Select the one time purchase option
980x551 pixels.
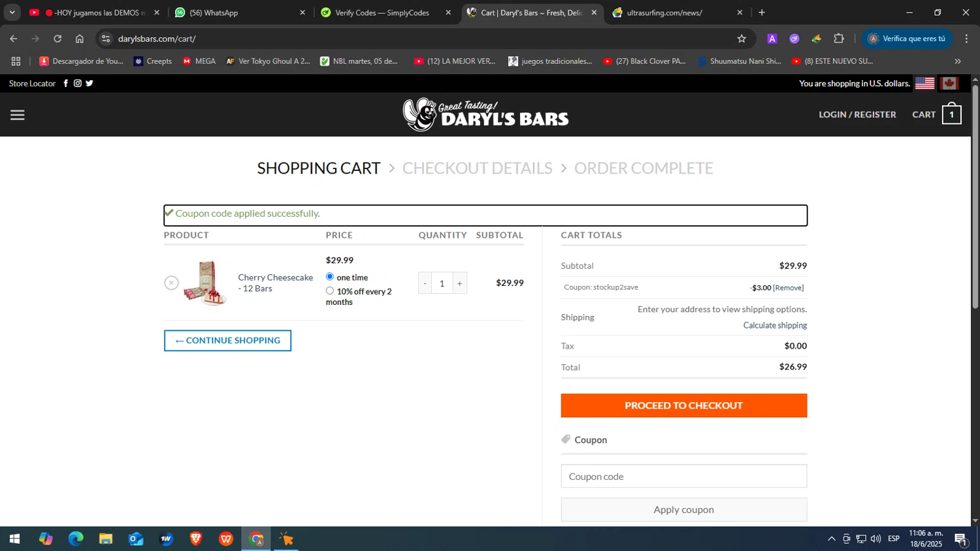tap(330, 277)
